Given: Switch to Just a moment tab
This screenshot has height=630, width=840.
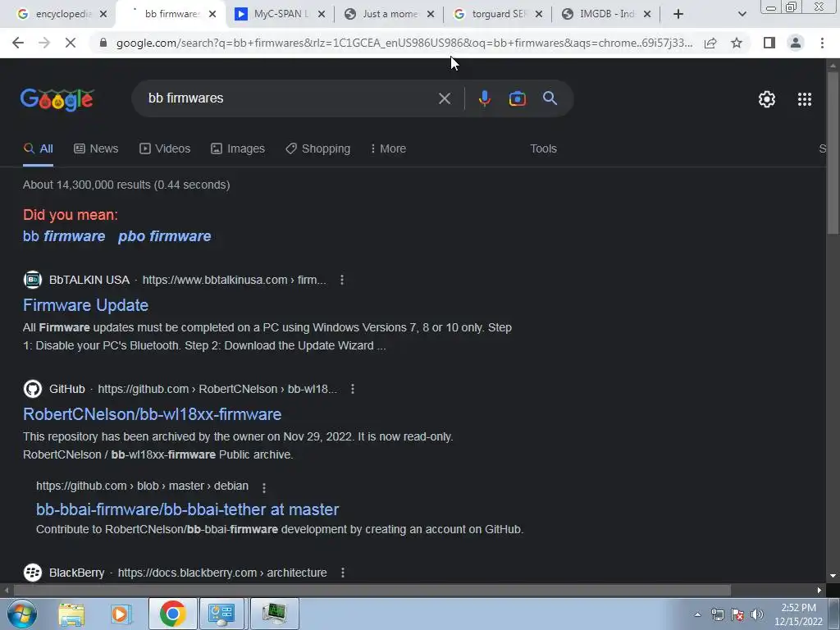Looking at the screenshot, I should pyautogui.click(x=388, y=14).
